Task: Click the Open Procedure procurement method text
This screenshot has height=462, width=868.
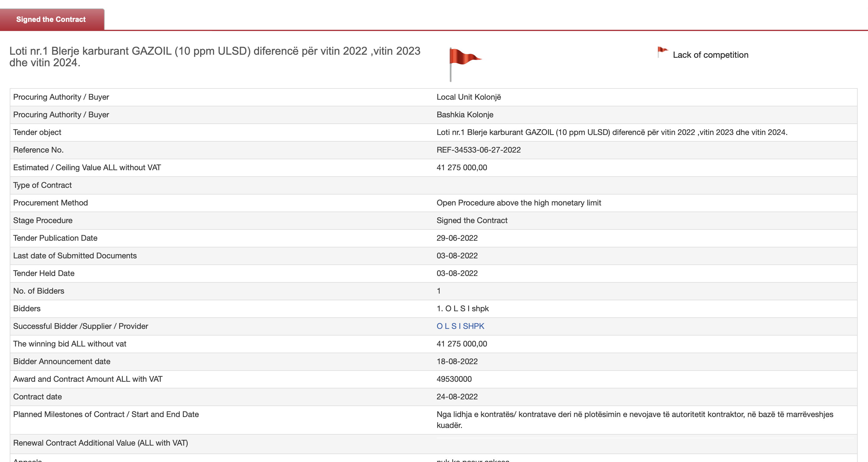Action: [x=518, y=203]
